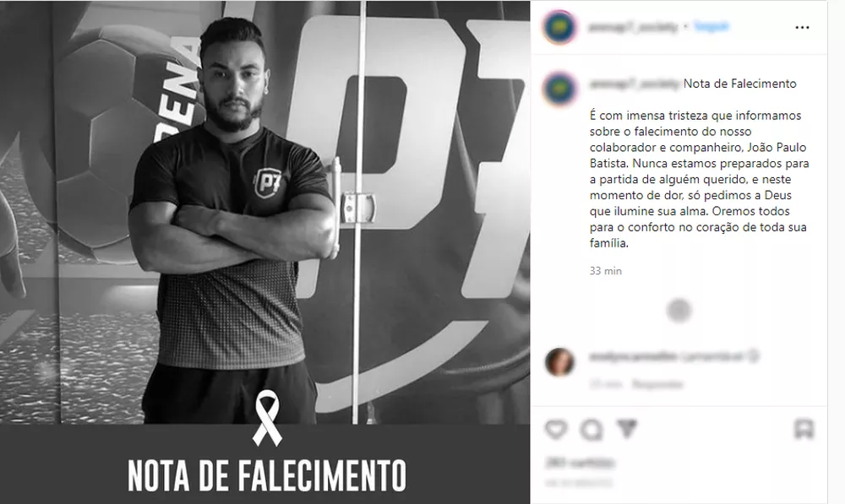
Task: Open the account username in post header
Action: 633,27
